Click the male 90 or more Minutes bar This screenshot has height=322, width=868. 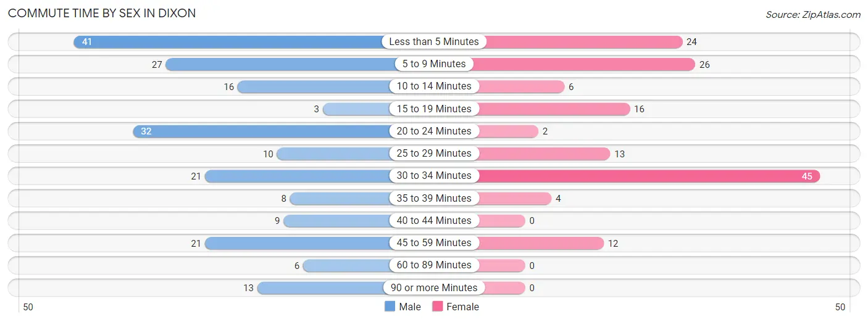pyautogui.click(x=321, y=288)
